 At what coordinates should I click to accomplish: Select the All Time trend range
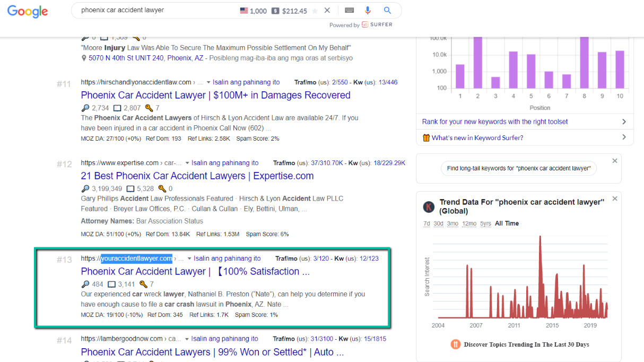coord(507,223)
